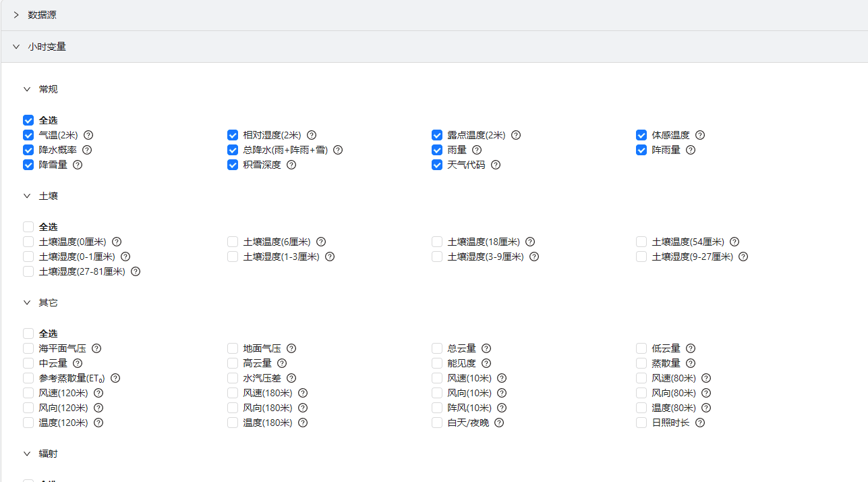Screen dimensions: 868x482
Task: Tick the 能见度 checkbox
Action: click(437, 363)
